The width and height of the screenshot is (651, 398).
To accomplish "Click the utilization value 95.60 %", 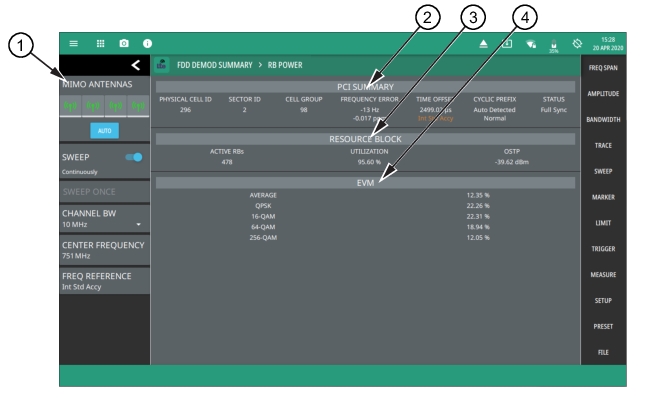I will tap(369, 162).
